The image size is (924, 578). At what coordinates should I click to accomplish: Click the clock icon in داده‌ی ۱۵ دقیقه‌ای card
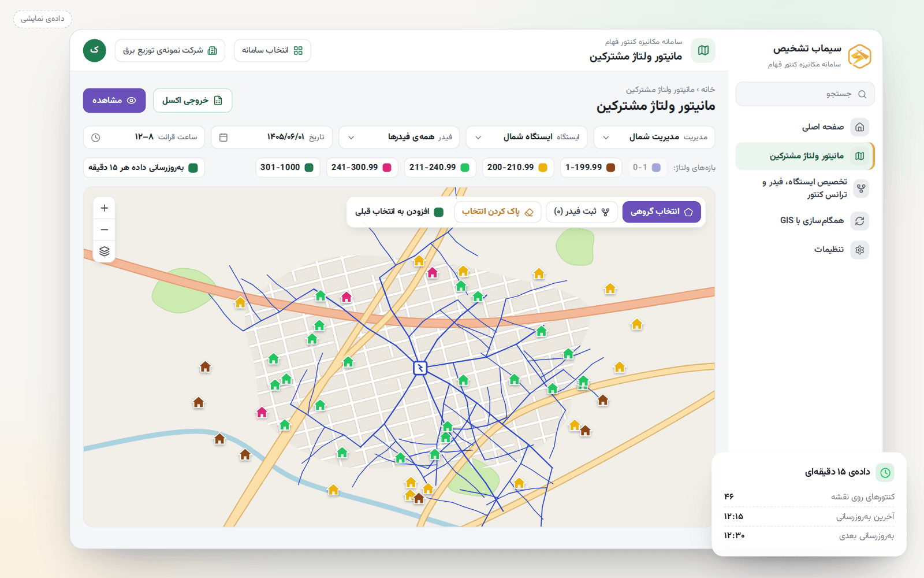(x=885, y=473)
